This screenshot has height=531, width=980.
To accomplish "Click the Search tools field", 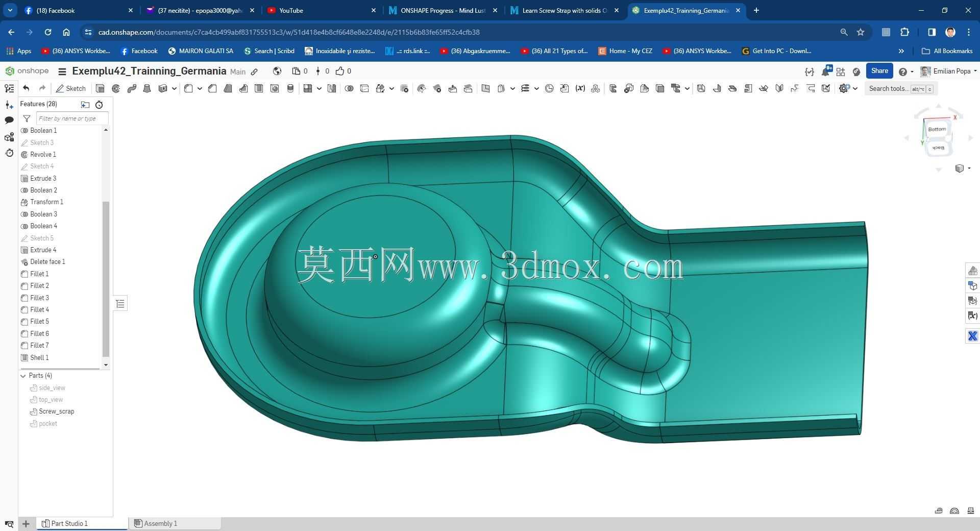I will [x=901, y=88].
